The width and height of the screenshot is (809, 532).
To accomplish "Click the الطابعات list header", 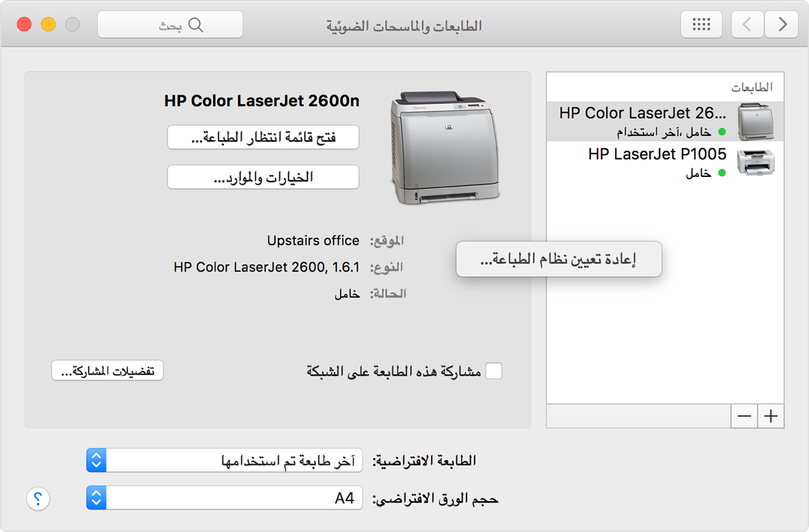I will [752, 87].
